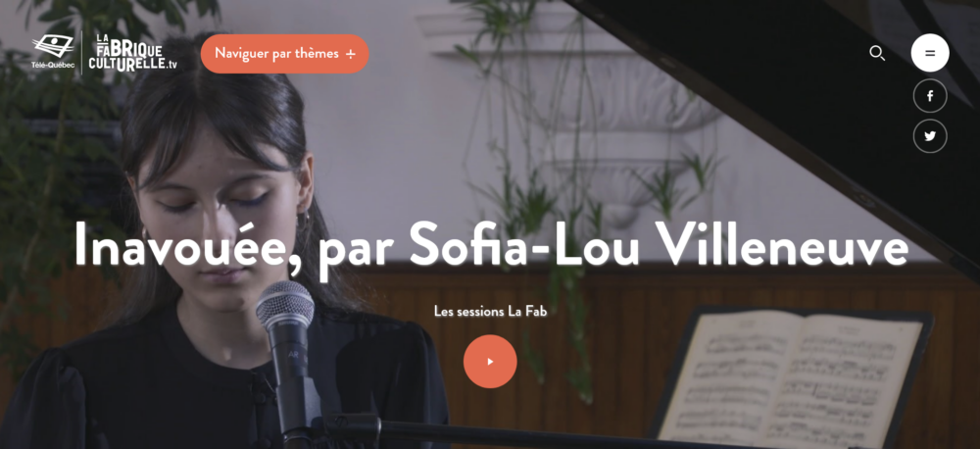The height and width of the screenshot is (449, 980).
Task: Visit the Facebook page icon
Action: coord(930,96)
